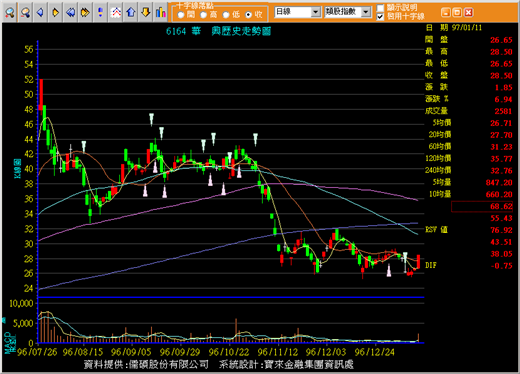Click the single blue left arrow
Screen dimensions: 520x374
coord(40,13)
